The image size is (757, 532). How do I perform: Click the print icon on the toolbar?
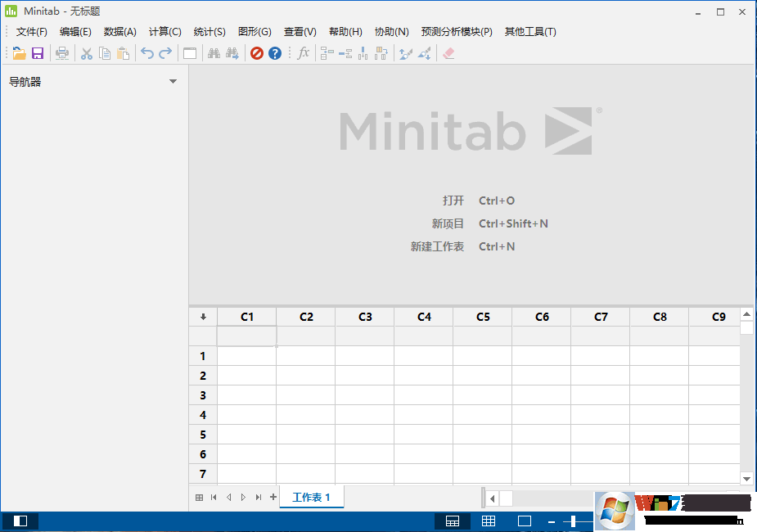62,52
